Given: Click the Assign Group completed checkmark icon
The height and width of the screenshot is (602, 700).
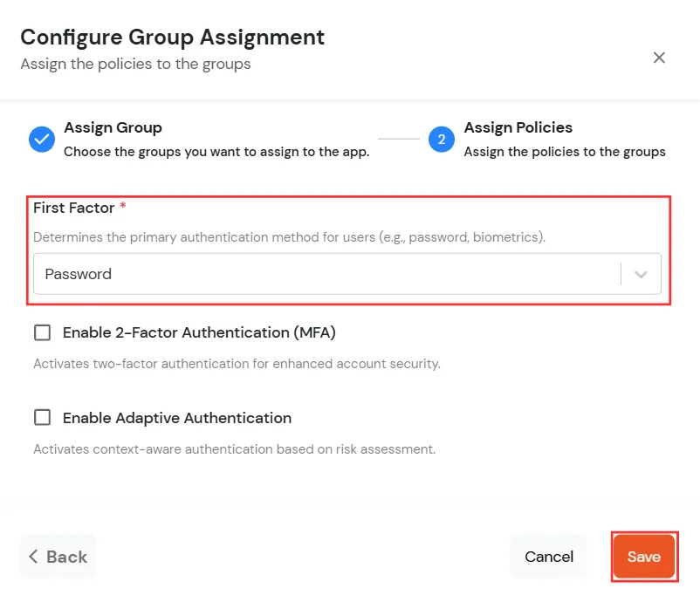Looking at the screenshot, I should coord(42,140).
